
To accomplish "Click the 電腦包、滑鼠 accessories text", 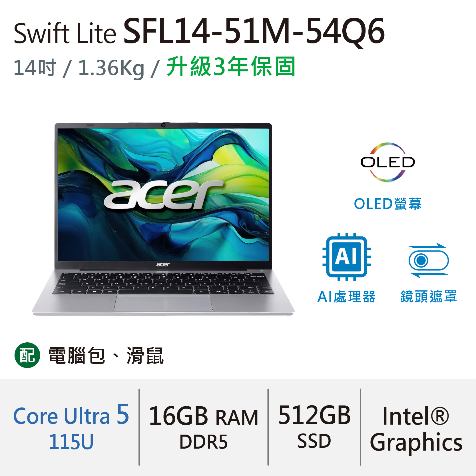I will [106, 356].
